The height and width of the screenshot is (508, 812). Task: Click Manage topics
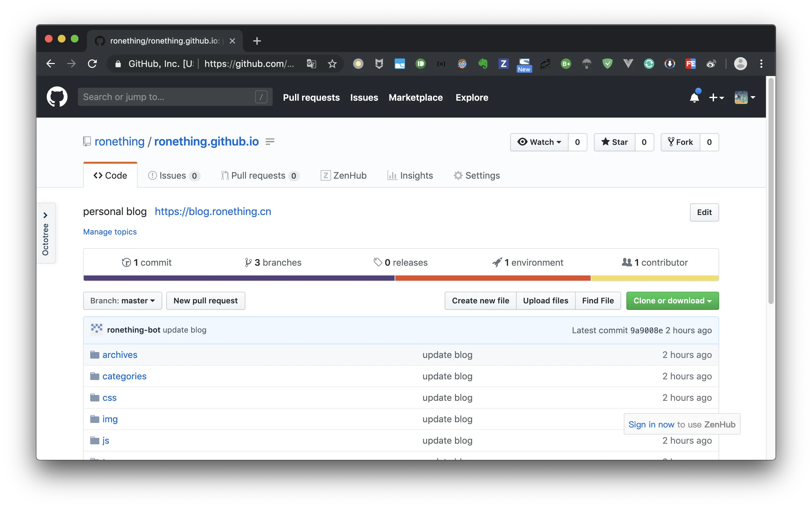[110, 232]
